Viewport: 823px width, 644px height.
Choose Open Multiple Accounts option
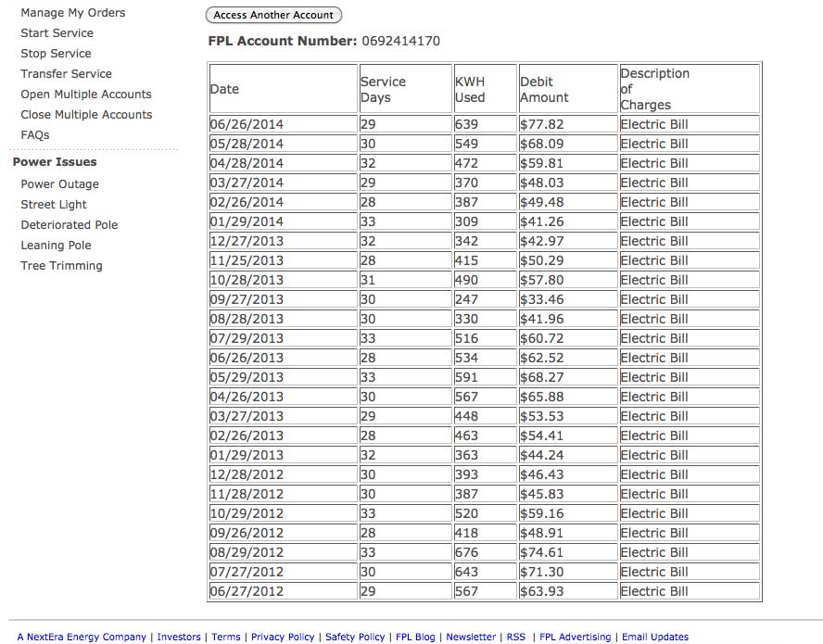(x=86, y=95)
